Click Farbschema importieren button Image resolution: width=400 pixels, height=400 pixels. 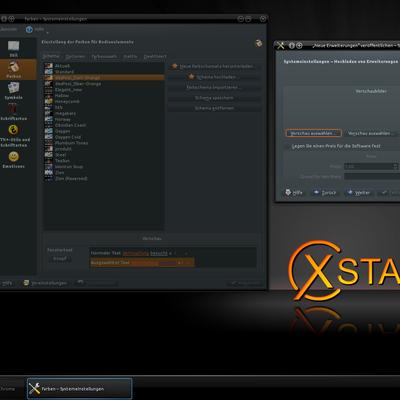214,87
